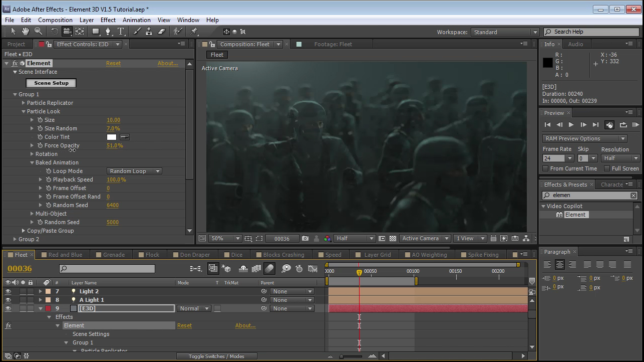The height and width of the screenshot is (362, 644).
Task: Take a snapshot of the composition
Action: tap(305, 239)
